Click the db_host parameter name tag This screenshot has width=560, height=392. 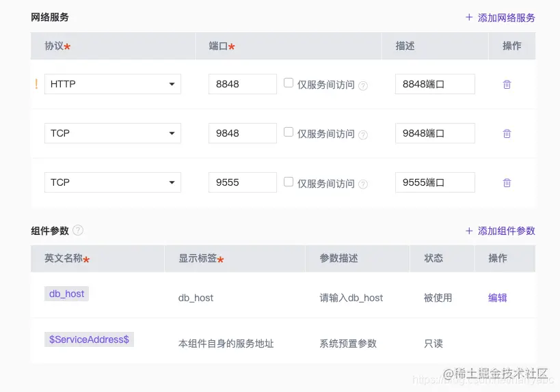click(x=66, y=294)
